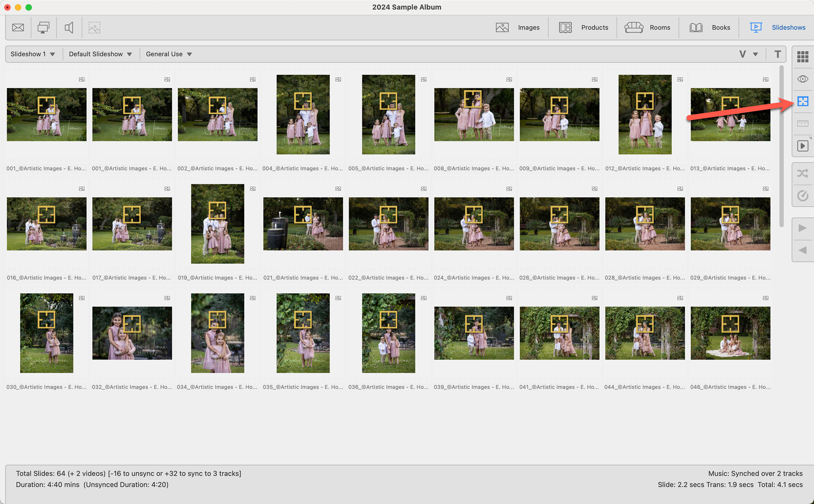The height and width of the screenshot is (504, 814).
Task: Click the email envelope icon
Action: pyautogui.click(x=18, y=27)
